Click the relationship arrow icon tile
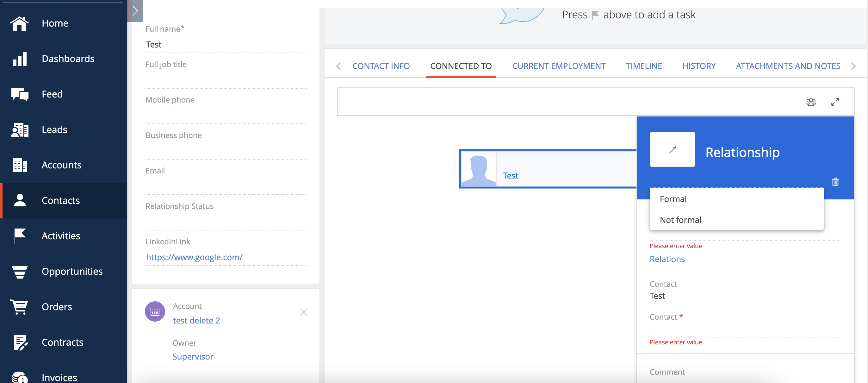 pyautogui.click(x=672, y=149)
